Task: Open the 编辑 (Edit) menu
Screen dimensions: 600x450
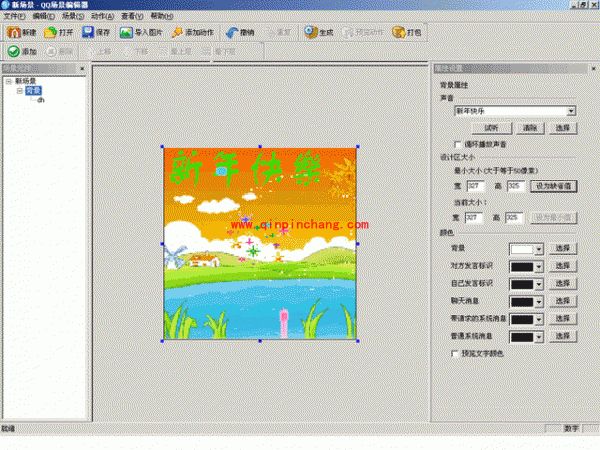Action: tap(44, 16)
